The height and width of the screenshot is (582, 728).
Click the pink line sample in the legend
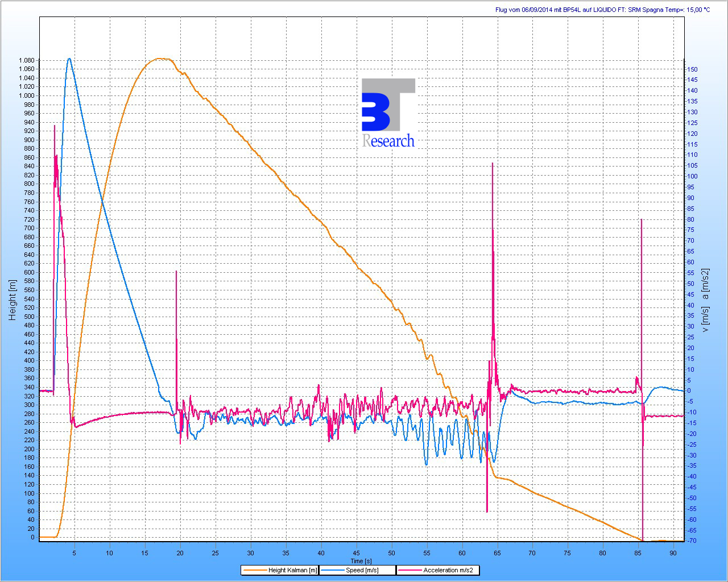pos(409,570)
